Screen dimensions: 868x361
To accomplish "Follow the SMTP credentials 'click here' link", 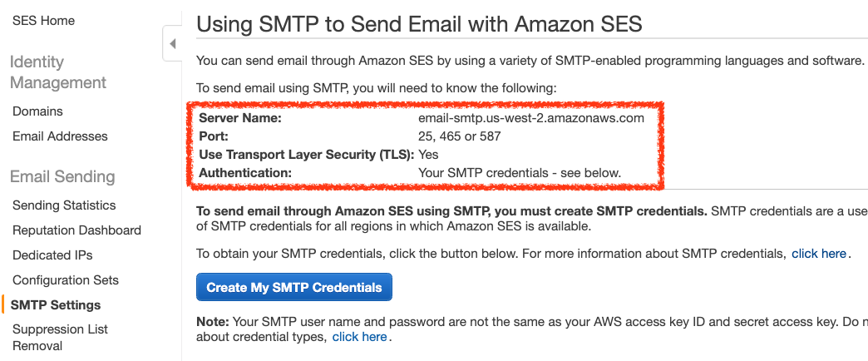I will 819,254.
